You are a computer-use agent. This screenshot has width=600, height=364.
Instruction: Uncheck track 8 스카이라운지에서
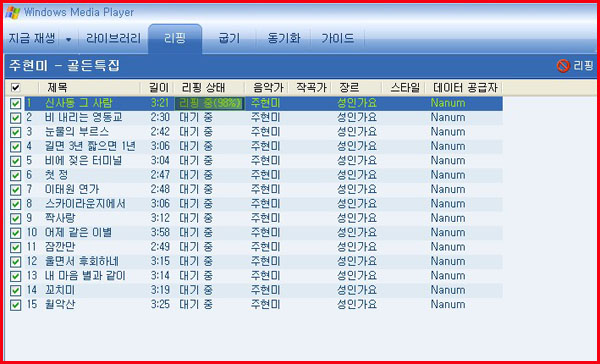coord(15,204)
